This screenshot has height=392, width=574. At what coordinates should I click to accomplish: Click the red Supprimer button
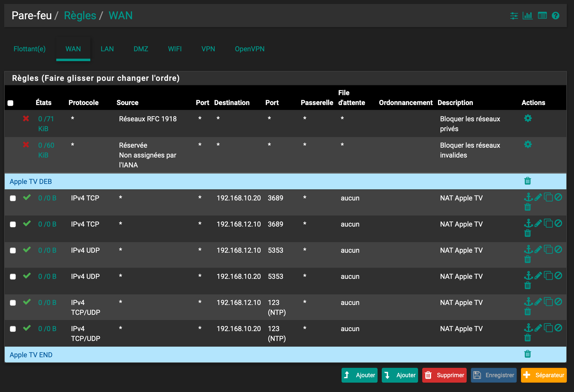tap(444, 375)
